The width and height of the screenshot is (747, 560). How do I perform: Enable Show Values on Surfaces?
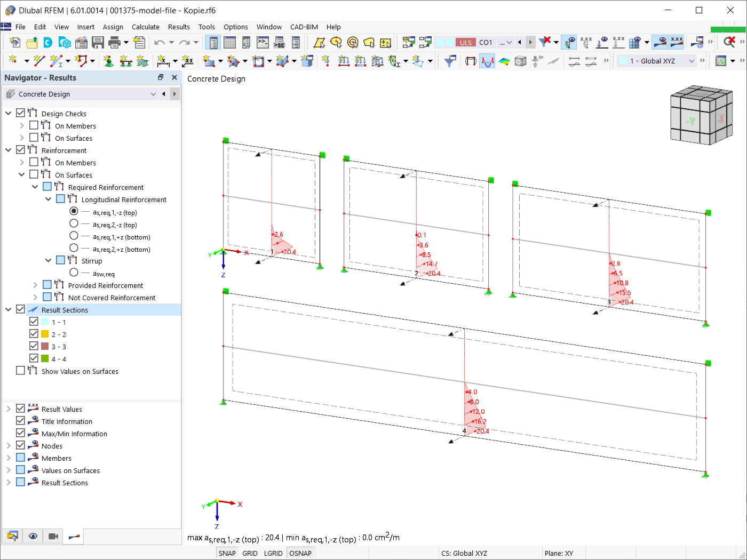[x=20, y=371]
